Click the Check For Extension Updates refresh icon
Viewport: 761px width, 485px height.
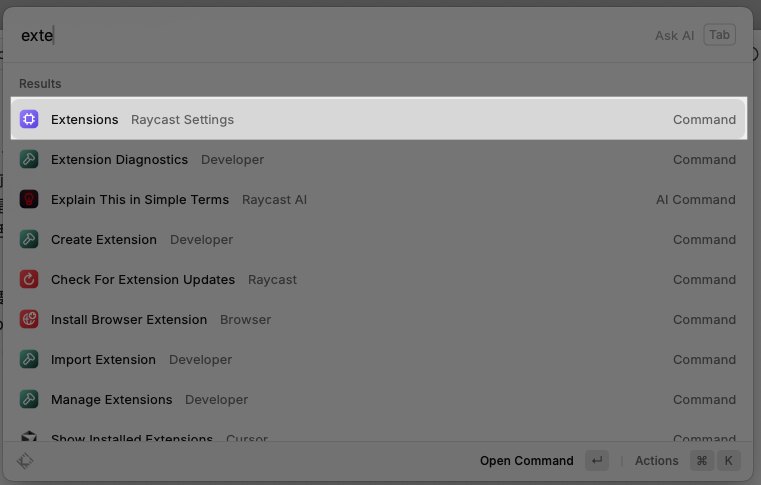(x=29, y=279)
